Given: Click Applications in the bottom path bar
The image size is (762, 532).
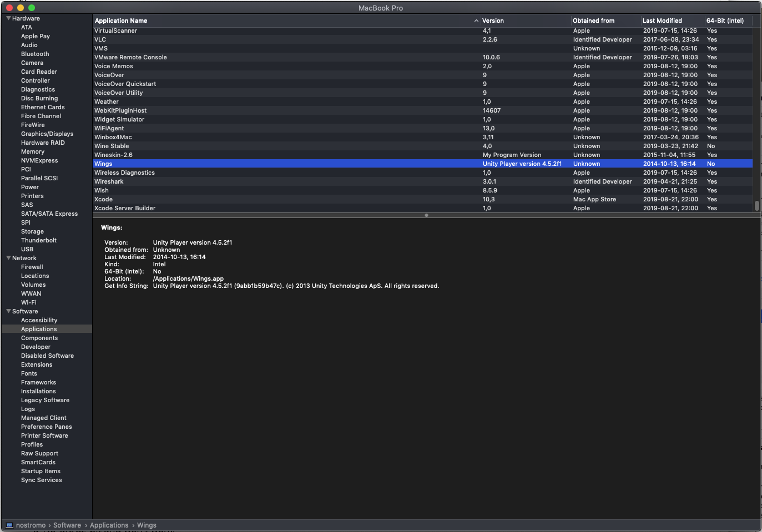Looking at the screenshot, I should (109, 525).
